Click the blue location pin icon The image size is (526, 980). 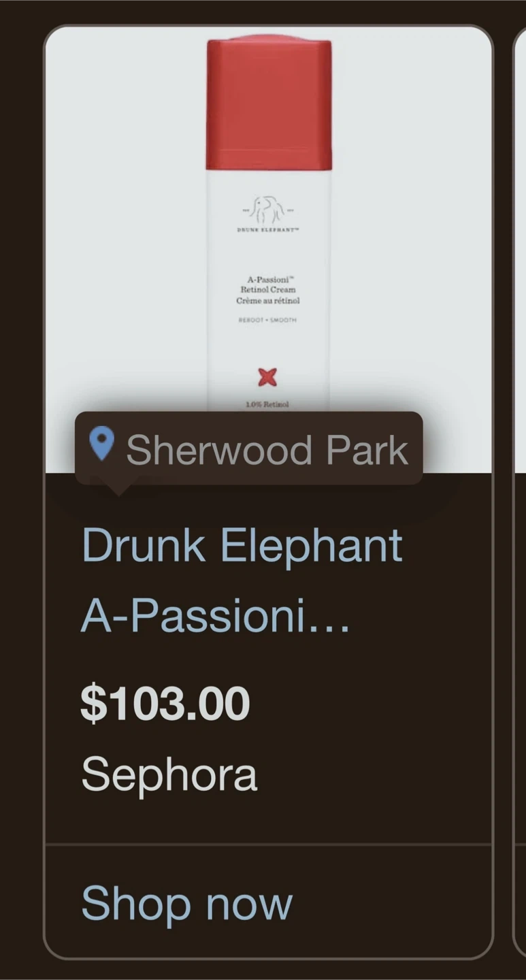[x=101, y=444]
